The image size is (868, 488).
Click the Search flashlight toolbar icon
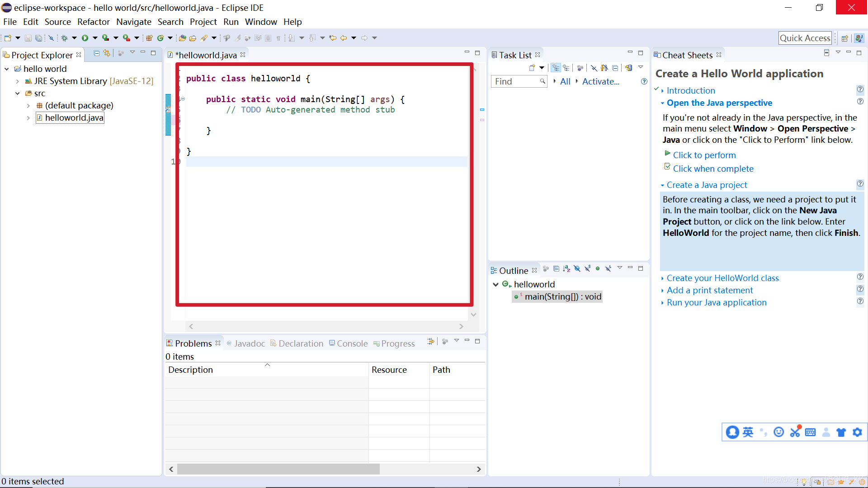[204, 38]
